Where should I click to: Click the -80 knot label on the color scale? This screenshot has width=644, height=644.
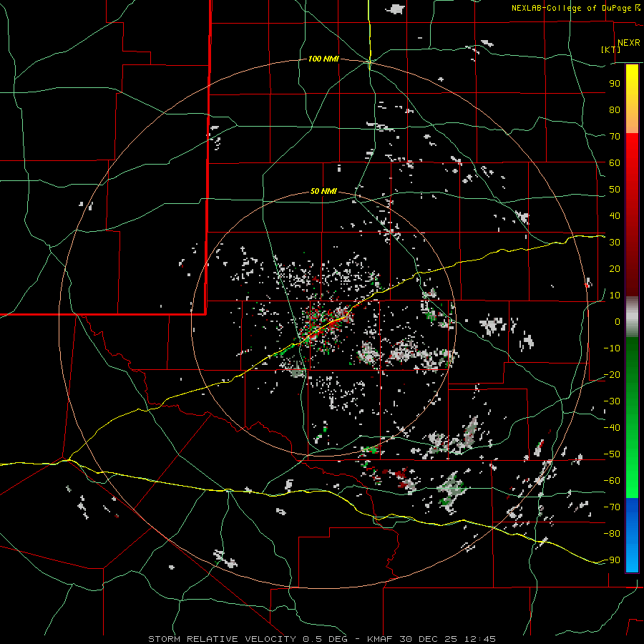(x=612, y=534)
